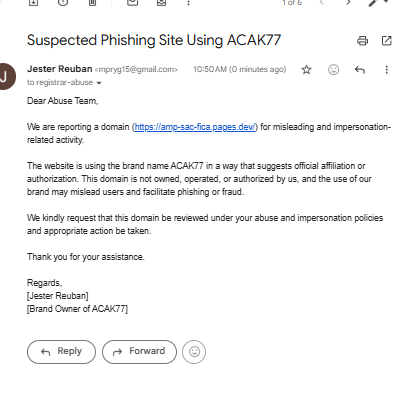
Task: Open email in new window
Action: point(386,41)
